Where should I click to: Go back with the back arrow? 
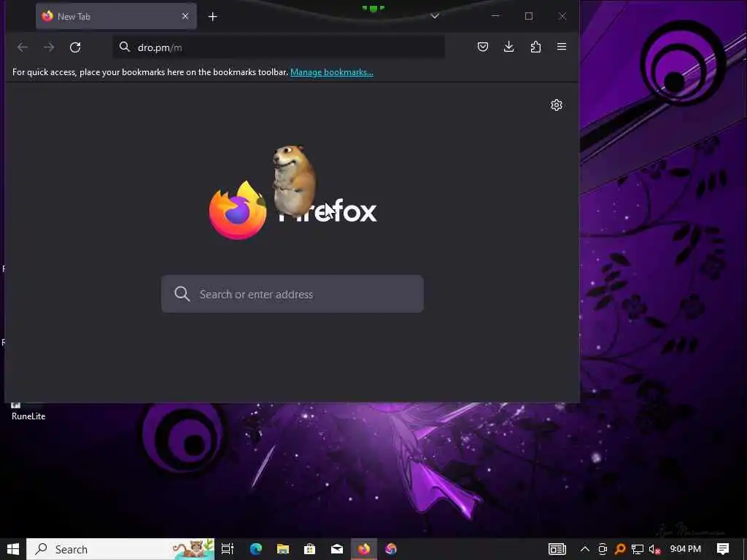tap(23, 47)
